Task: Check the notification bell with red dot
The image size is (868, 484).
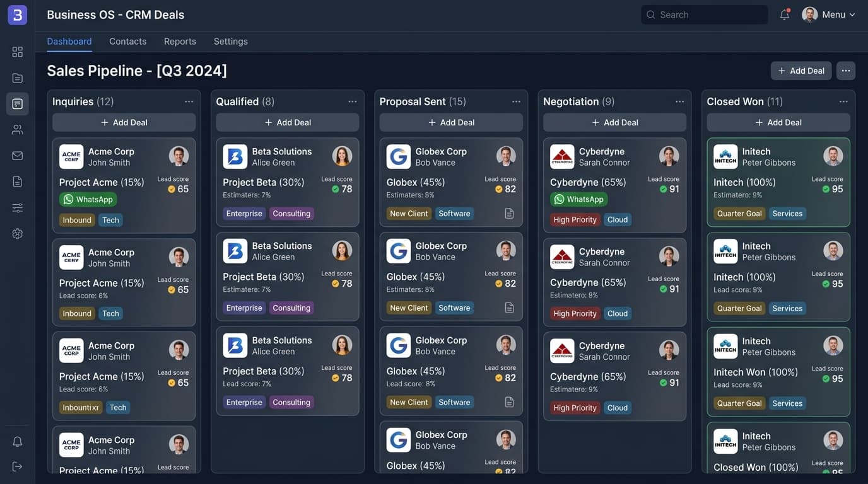Action: (x=785, y=14)
